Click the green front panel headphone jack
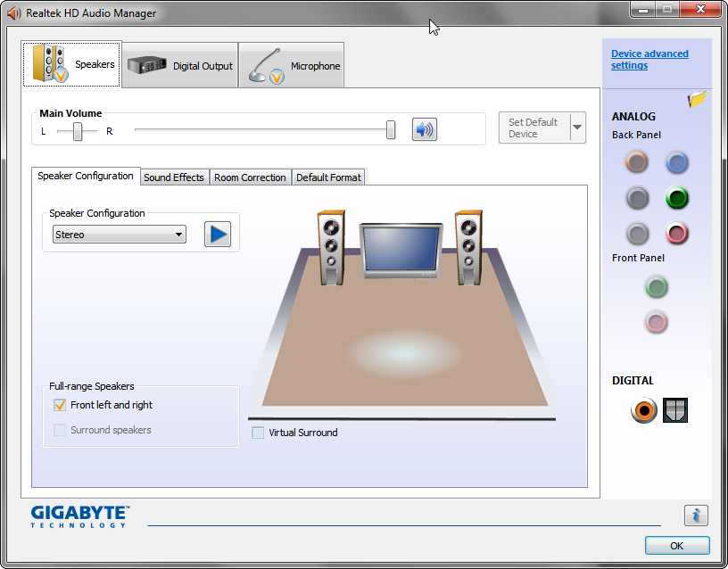Image resolution: width=728 pixels, height=569 pixels. (x=657, y=287)
